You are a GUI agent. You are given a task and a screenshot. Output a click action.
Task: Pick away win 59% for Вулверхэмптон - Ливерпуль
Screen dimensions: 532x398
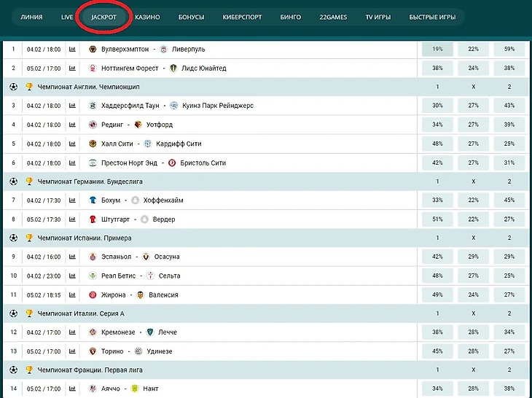pyautogui.click(x=509, y=49)
